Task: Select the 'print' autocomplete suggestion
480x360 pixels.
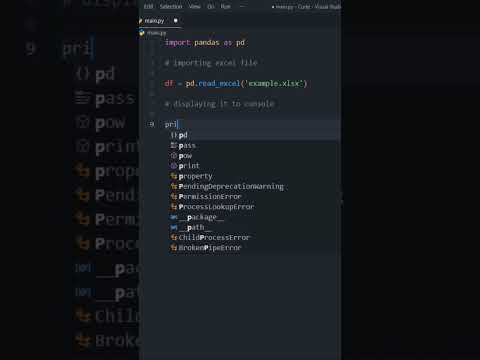Action: [255, 166]
